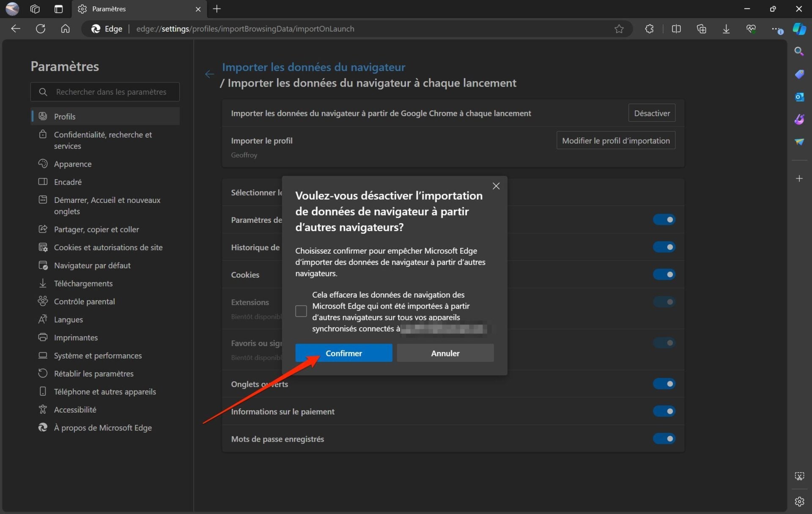Image resolution: width=812 pixels, height=514 pixels.
Task: Toggle split screen view icon
Action: pos(676,29)
